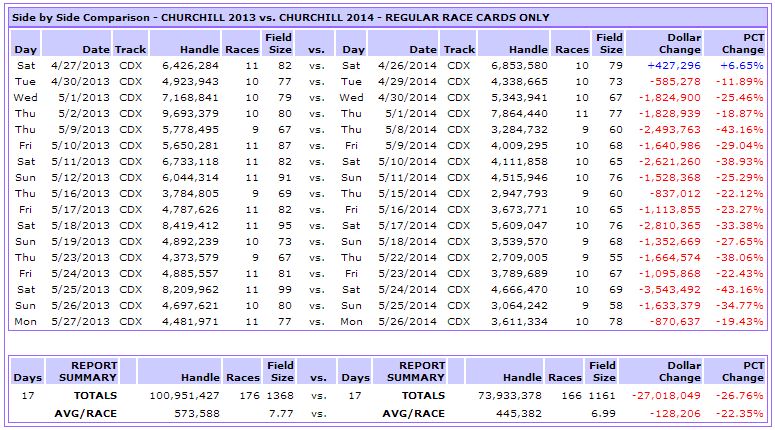Click dollar change -3,543,492
Viewport: 775px width, 430px height.
click(670, 290)
